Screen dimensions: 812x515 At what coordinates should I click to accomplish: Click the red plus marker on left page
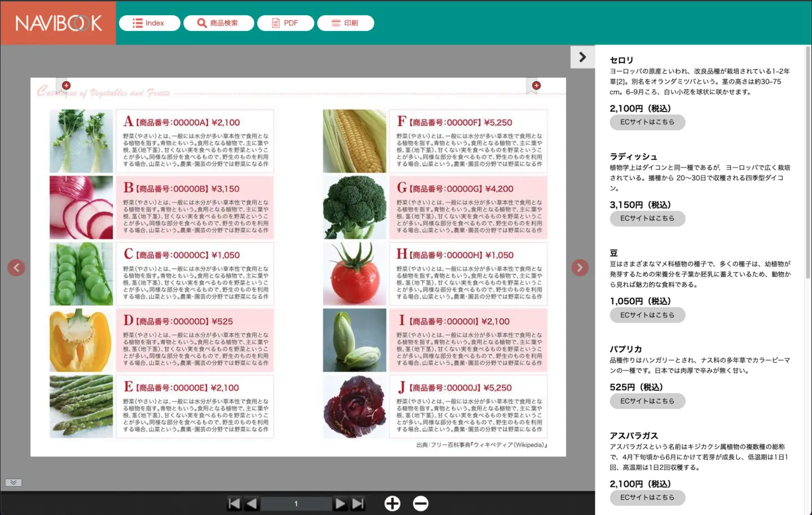(x=66, y=86)
